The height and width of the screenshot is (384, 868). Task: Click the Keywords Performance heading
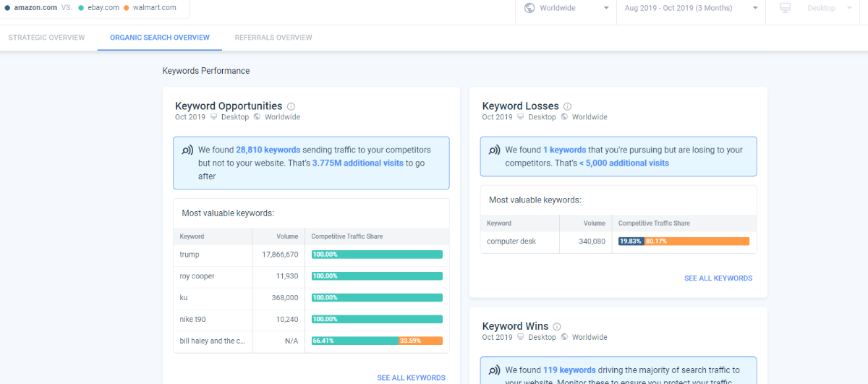tap(206, 71)
